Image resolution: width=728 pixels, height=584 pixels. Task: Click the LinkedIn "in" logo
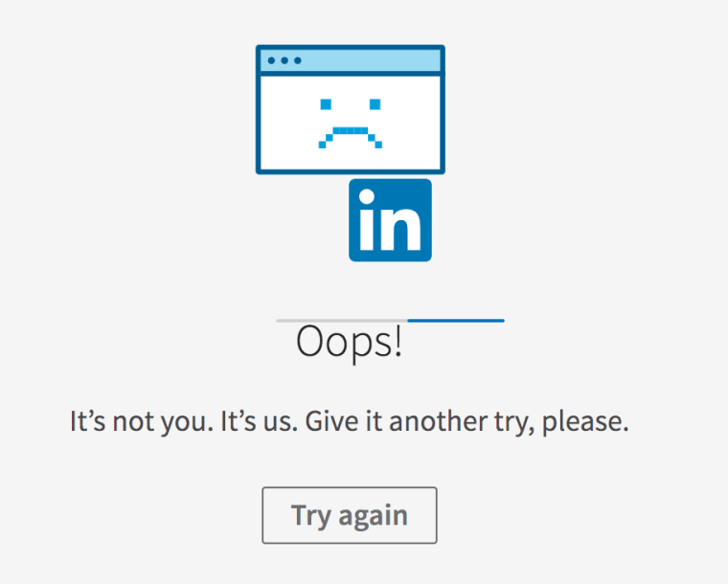(390, 219)
